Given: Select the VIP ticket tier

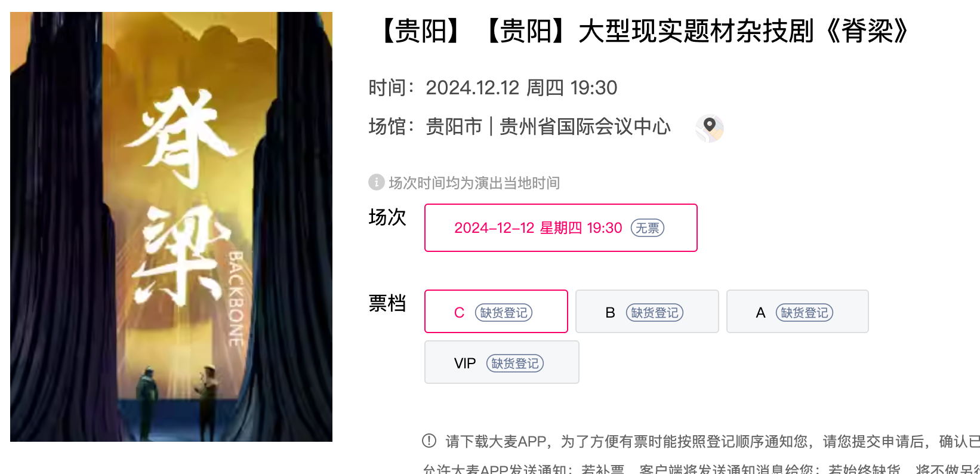Looking at the screenshot, I should (x=502, y=362).
